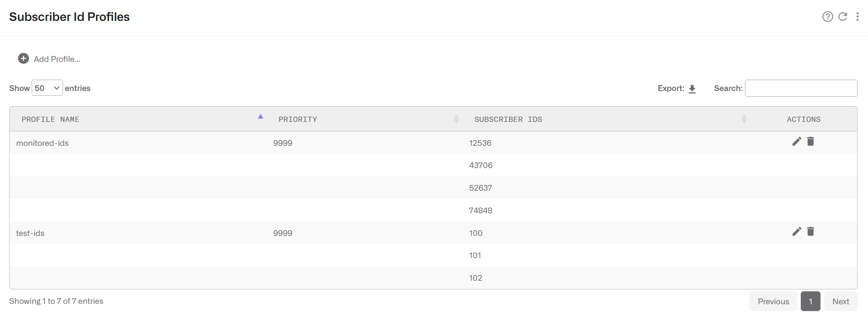
Task: Click the Profile Name column header
Action: coord(50,118)
